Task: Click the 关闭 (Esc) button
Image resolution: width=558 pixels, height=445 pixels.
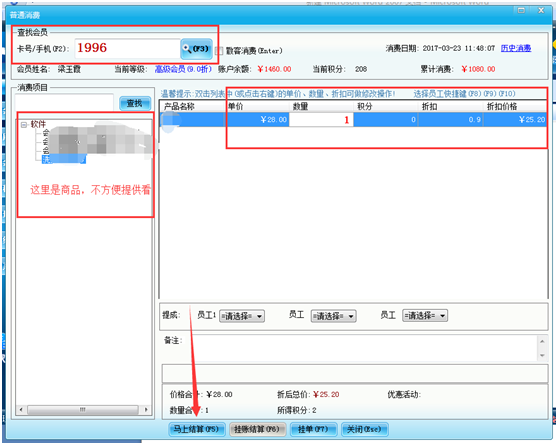Action: 364,429
